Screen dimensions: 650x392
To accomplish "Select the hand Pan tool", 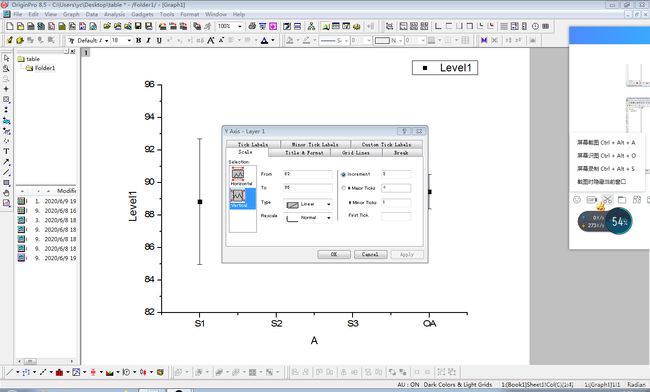I will pos(6,193).
